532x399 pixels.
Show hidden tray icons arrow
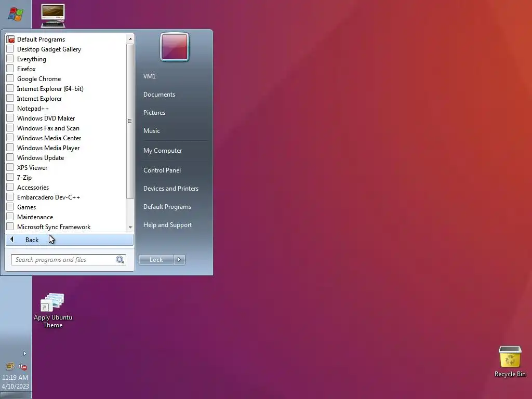(24, 353)
